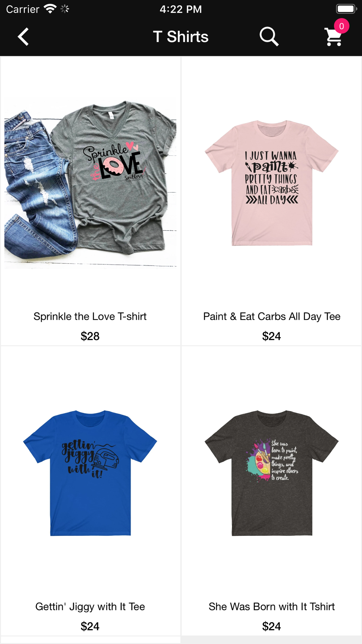Select the Sprinkle the Love T-shirt title
The height and width of the screenshot is (644, 362).
(x=90, y=316)
